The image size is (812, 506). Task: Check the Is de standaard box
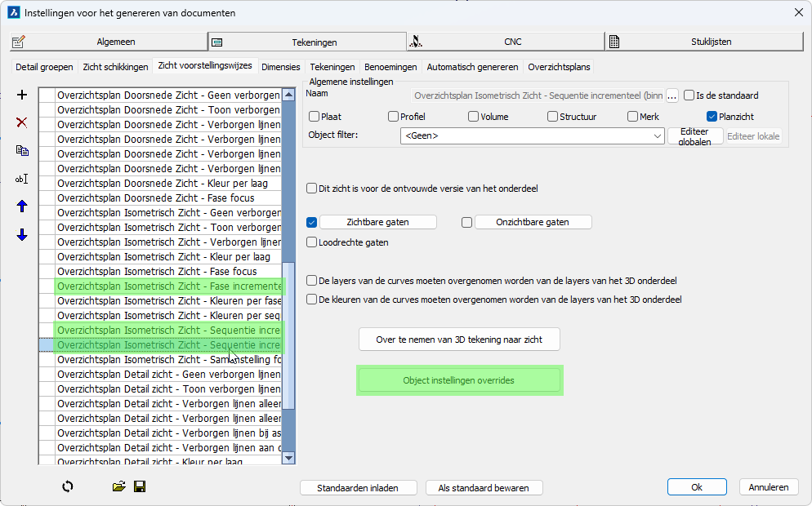[689, 95]
